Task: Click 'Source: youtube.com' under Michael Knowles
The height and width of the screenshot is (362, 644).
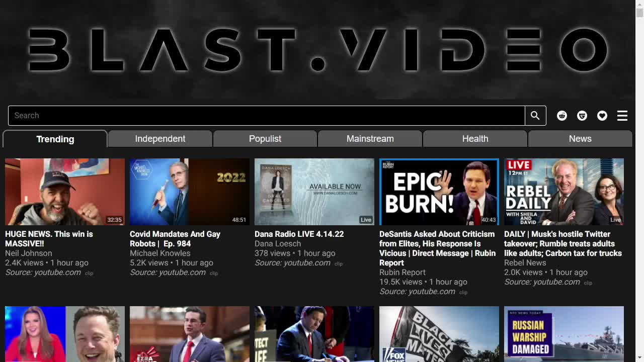Action: tap(168, 273)
